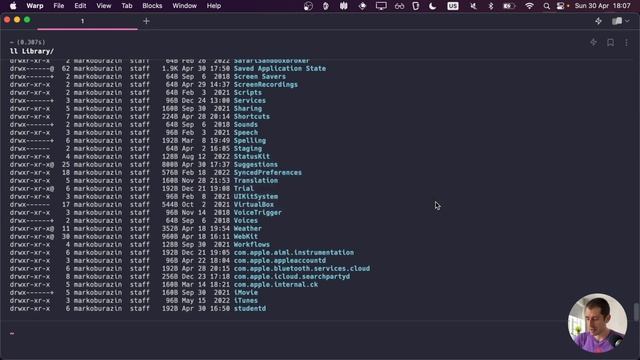
Task: Click the Weather directory name
Action: pos(248,229)
